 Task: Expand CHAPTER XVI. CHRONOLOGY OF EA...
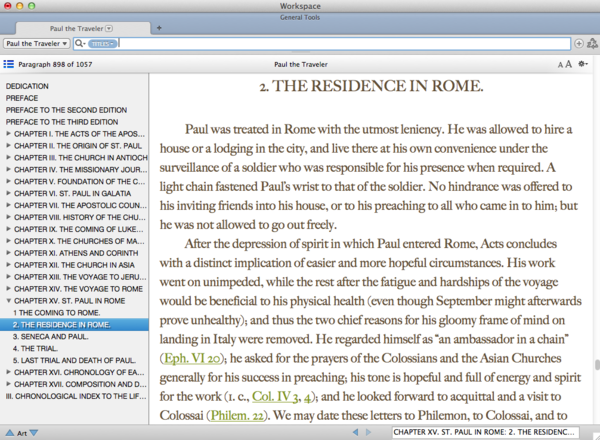[x=8, y=372]
